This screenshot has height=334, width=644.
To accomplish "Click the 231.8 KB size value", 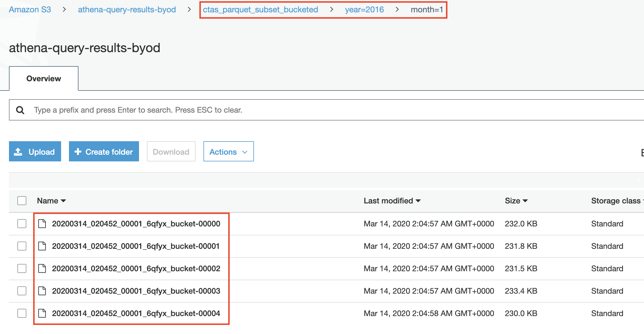I will click(x=521, y=246).
